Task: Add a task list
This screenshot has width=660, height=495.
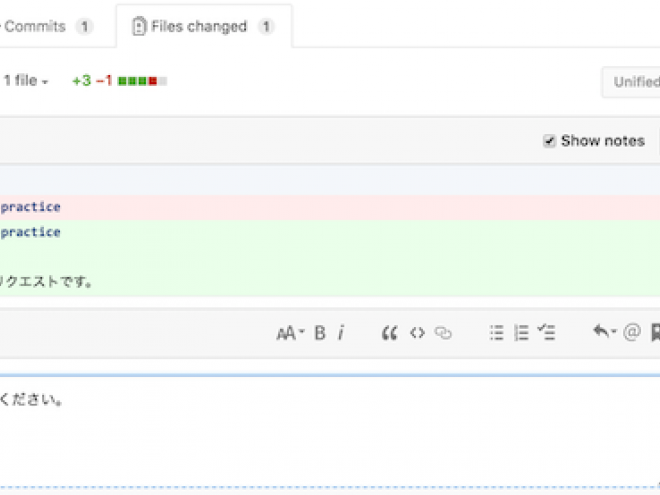Action: coord(546,333)
